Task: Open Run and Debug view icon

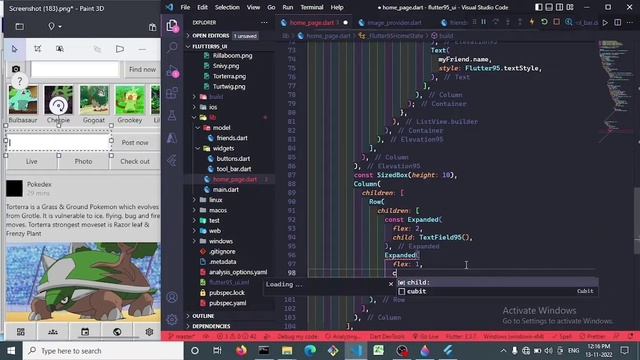Action: click(172, 71)
